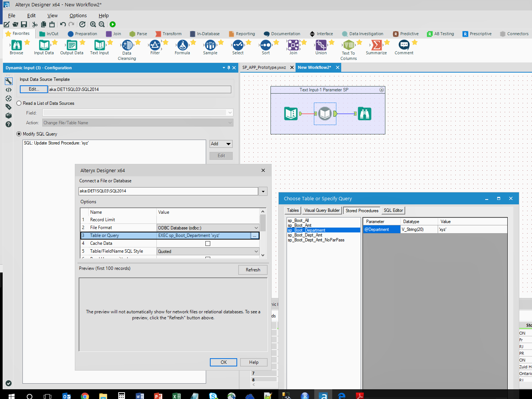Click the options list vertical scrollbar
This screenshot has height=399, width=532.
(263, 223)
